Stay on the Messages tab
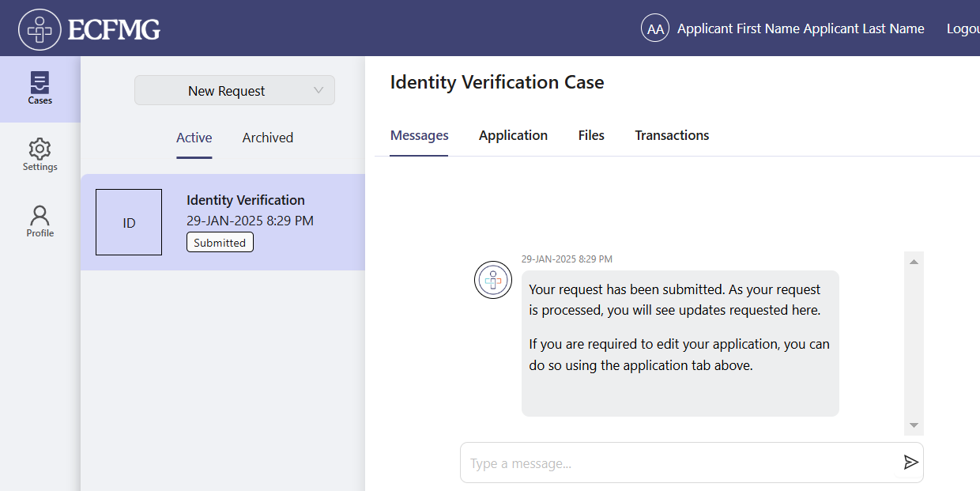The width and height of the screenshot is (980, 491). pos(419,135)
